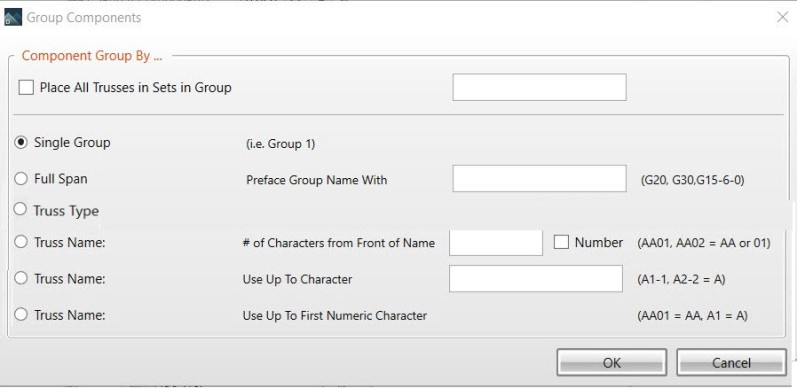Choose Truss Name Up To First Numeric option
This screenshot has height=388, width=797.
(21, 315)
